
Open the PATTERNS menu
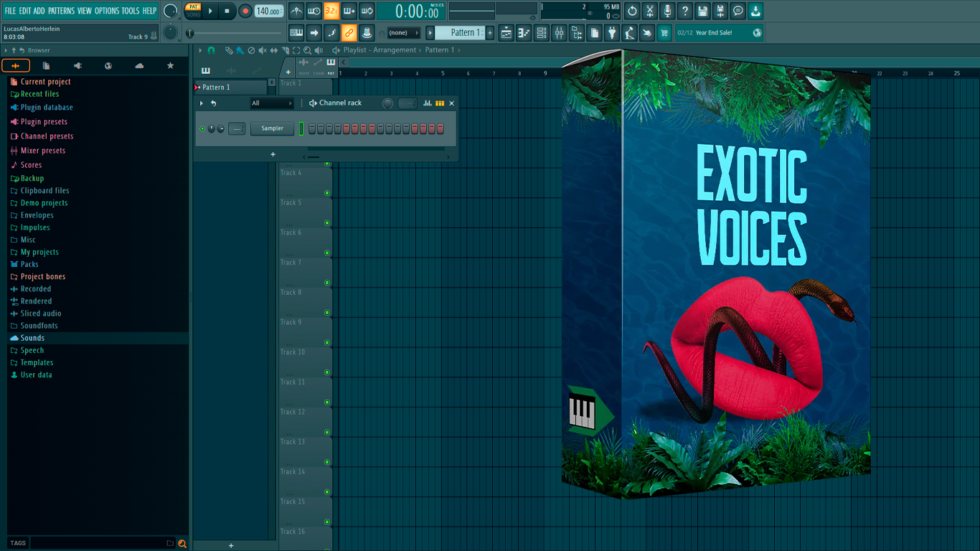coord(61,11)
